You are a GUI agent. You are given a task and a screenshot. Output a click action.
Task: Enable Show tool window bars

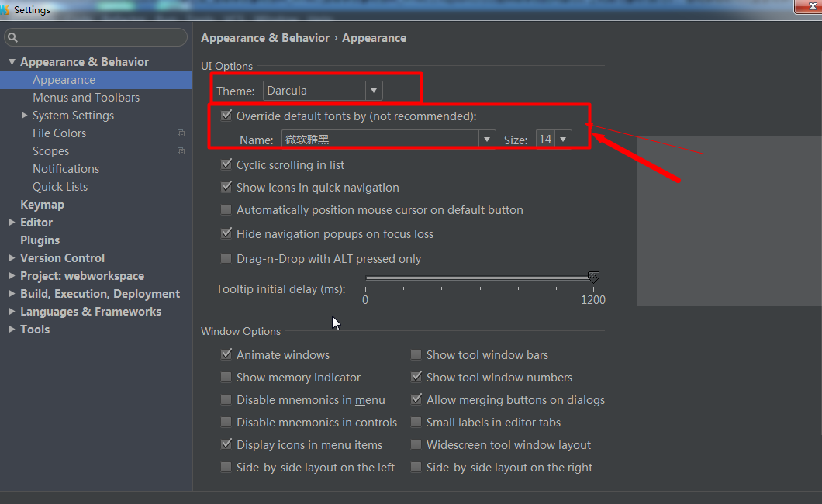click(416, 354)
